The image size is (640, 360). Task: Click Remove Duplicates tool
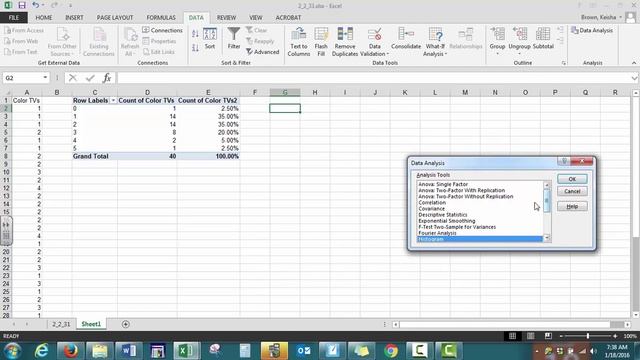[345, 42]
